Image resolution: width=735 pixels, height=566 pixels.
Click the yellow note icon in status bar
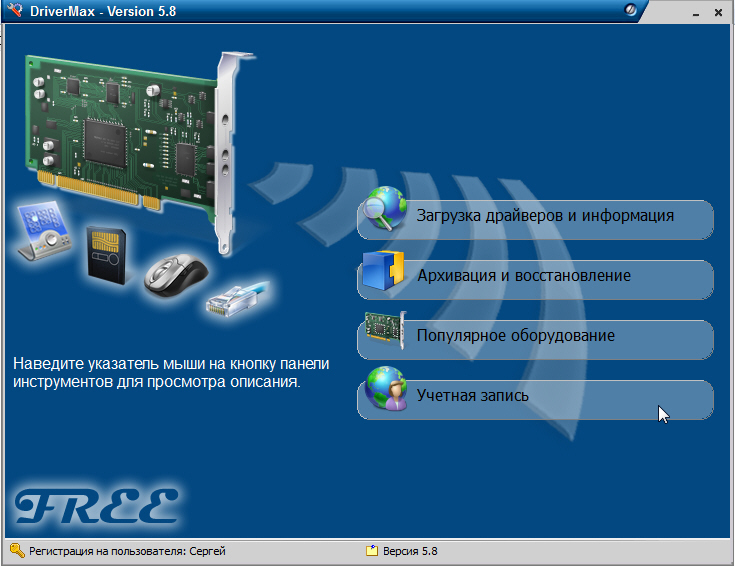372,551
